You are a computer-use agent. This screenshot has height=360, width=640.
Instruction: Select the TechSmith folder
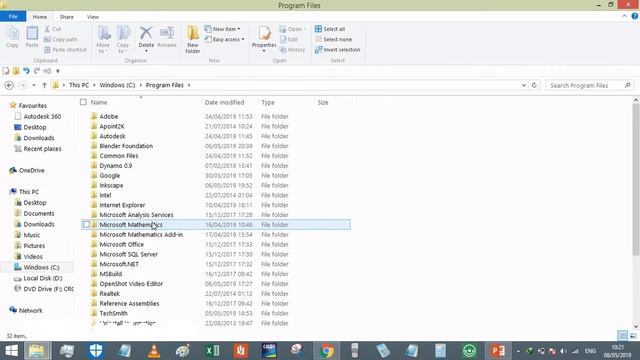[x=113, y=313]
